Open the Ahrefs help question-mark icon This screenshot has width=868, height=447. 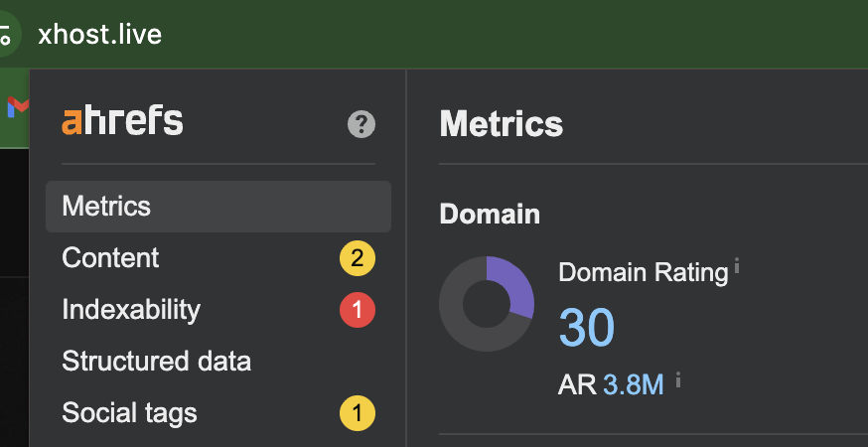click(x=361, y=124)
